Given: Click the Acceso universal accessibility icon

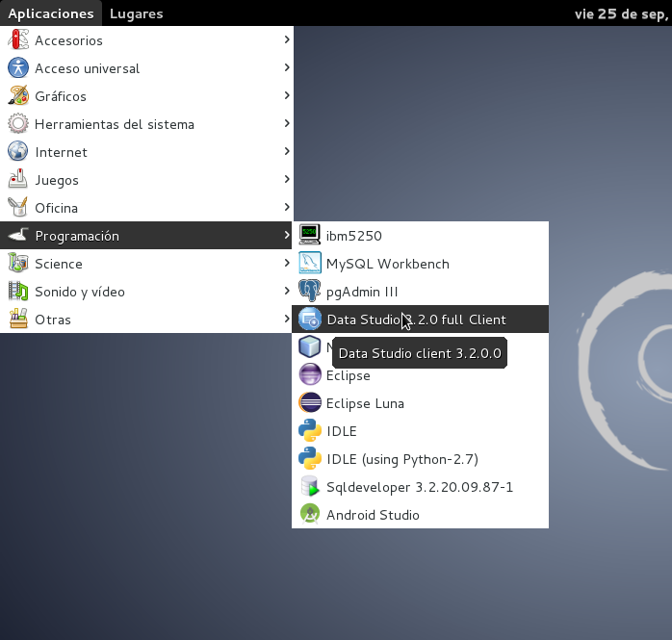Looking at the screenshot, I should pos(18,68).
